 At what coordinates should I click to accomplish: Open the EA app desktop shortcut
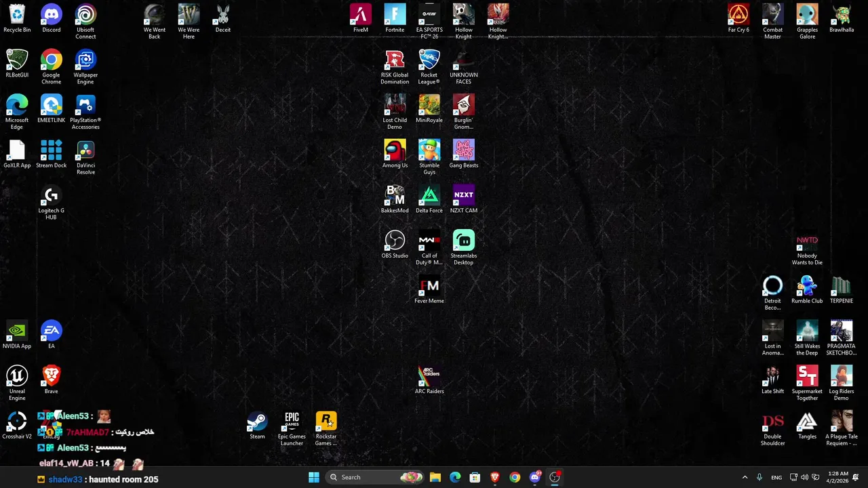click(52, 335)
